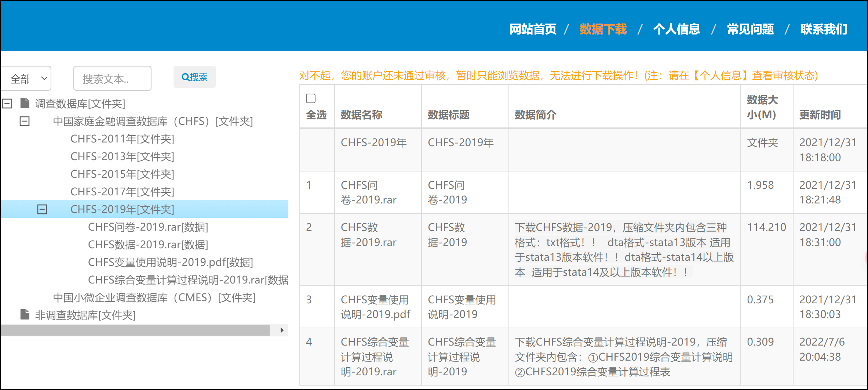This screenshot has height=390, width=868.
Task: Click into the 搜索文本 input field
Action: (x=112, y=79)
